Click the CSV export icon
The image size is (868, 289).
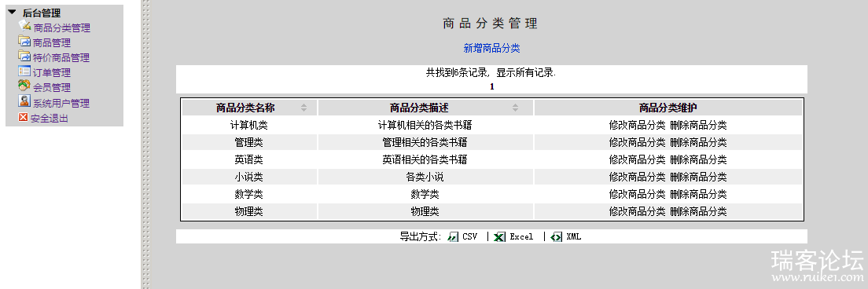coord(454,237)
